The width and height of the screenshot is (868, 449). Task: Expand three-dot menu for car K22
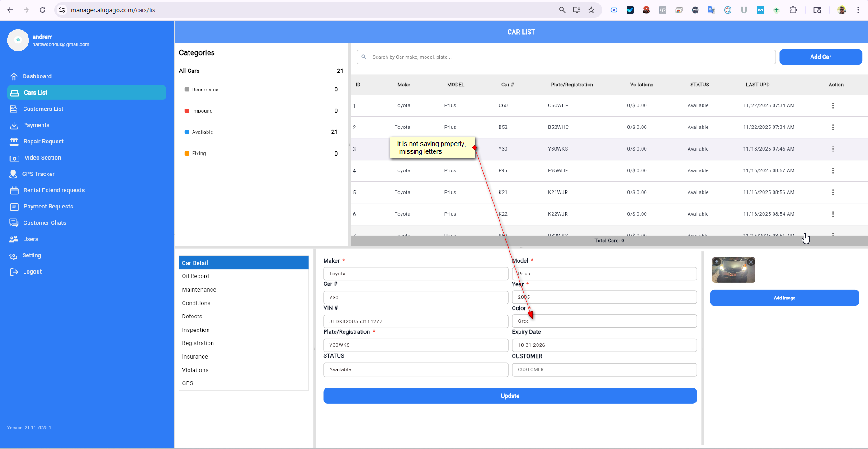coord(833,214)
